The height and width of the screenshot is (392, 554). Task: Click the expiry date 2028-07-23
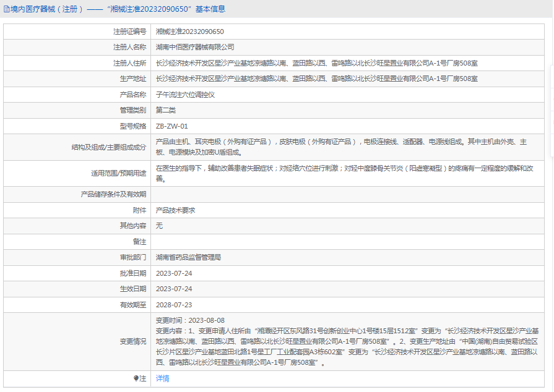pos(174,305)
